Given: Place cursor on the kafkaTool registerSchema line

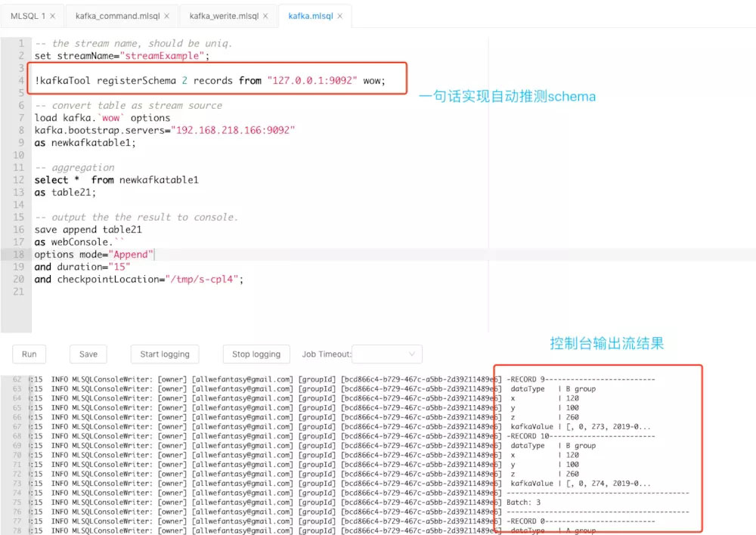Looking at the screenshot, I should click(x=209, y=81).
